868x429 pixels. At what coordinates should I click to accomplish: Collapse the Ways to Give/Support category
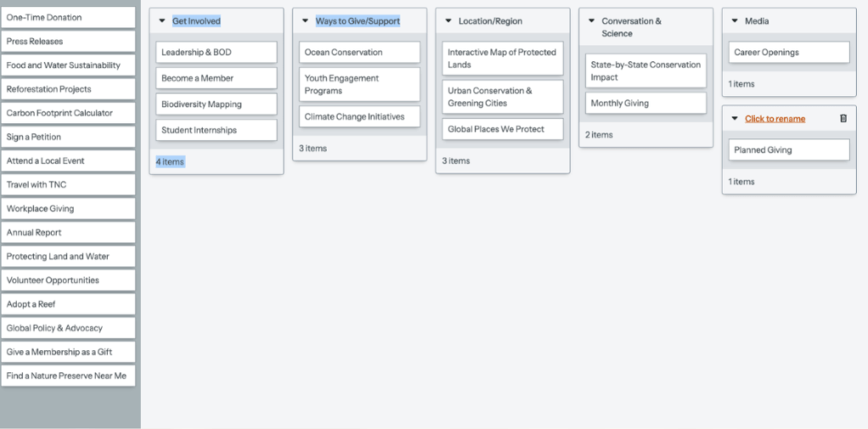point(305,21)
